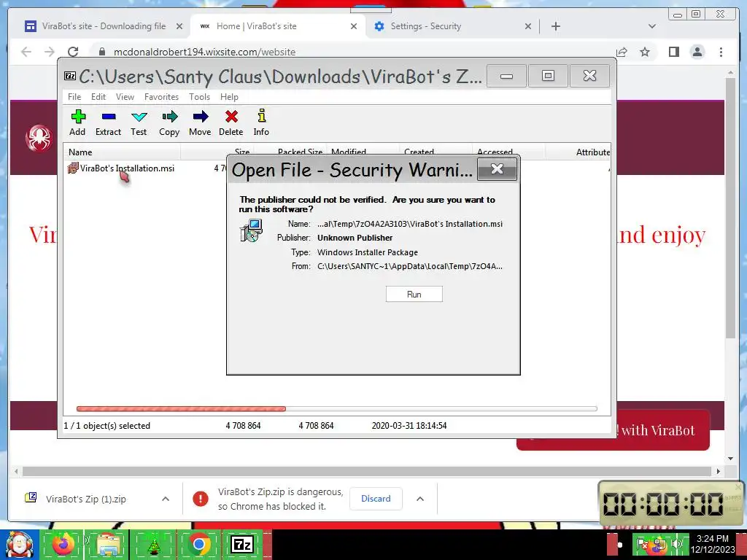Open the View menu in 7-Zip
This screenshot has width=747, height=560.
pyautogui.click(x=125, y=97)
